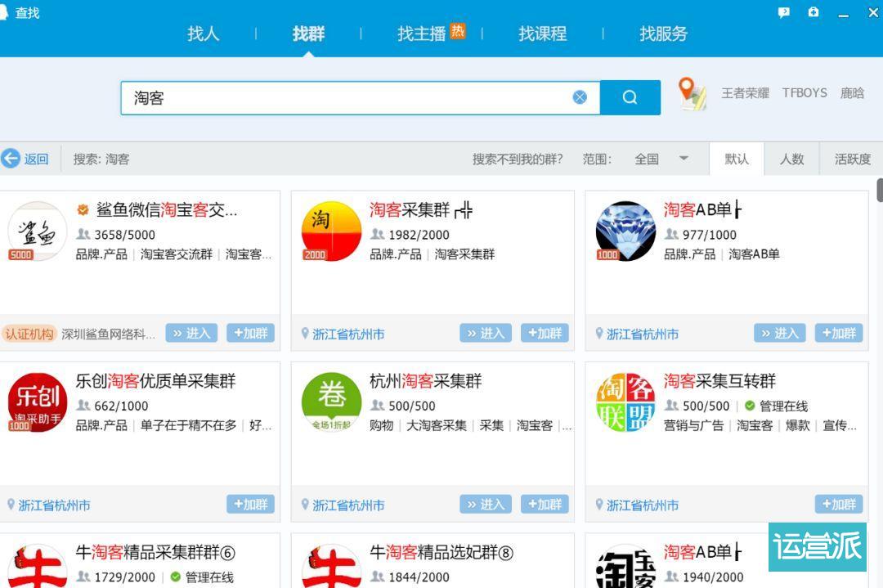Click the 认证机构 badge
883x588 pixels.
coord(29,334)
